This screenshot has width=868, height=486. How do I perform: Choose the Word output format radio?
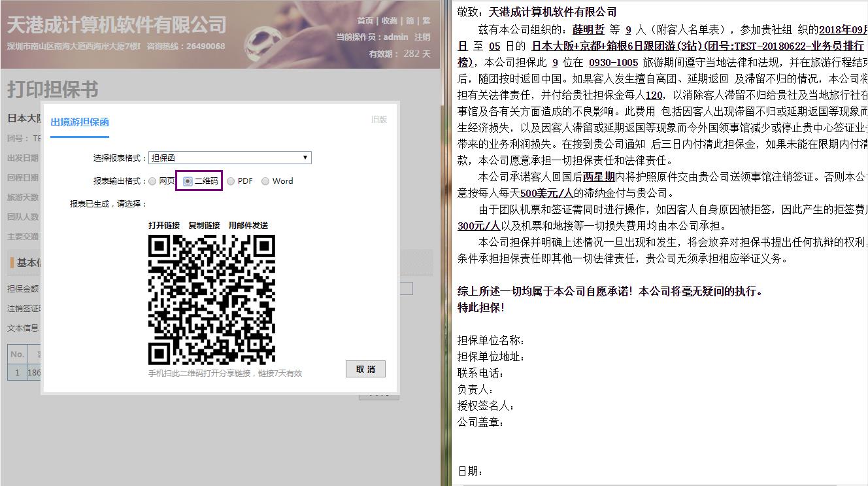[265, 181]
